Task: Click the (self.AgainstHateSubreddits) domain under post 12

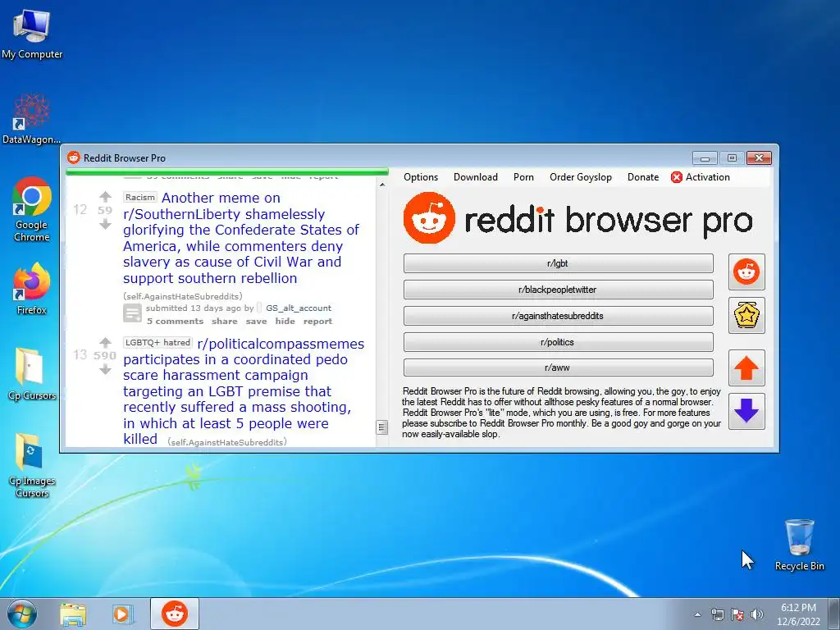Action: (183, 296)
